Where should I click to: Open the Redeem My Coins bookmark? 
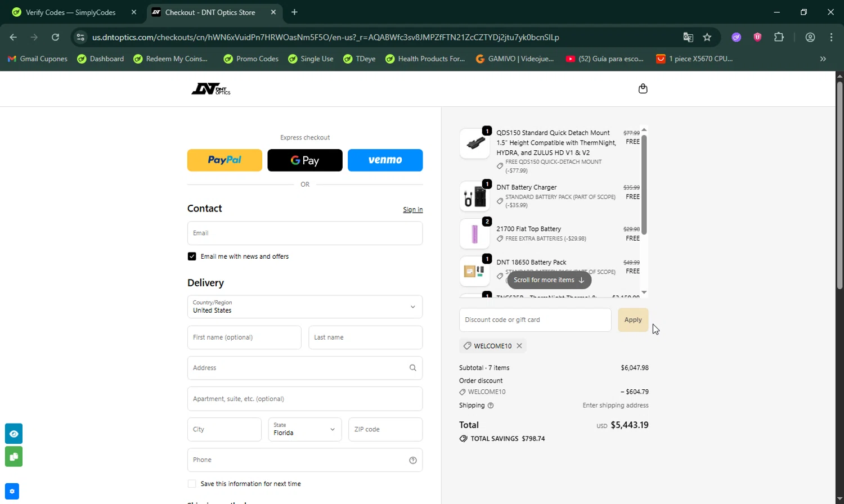(x=170, y=58)
